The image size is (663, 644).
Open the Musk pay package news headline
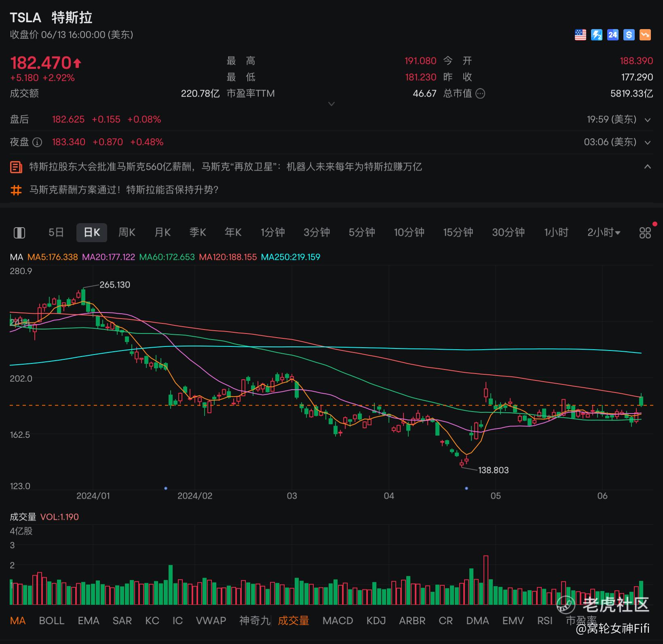point(226,167)
